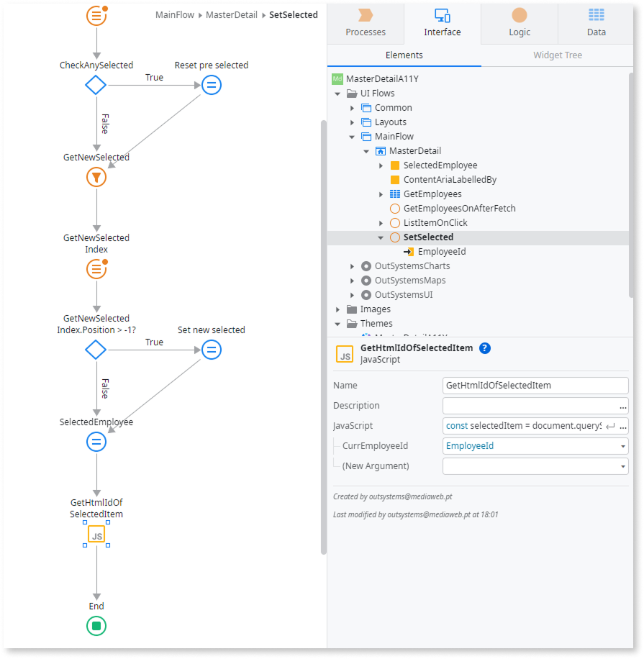This screenshot has height=659, width=644.
Task: Click the GetEmployeesOnAfterFetch action icon
Action: 395,209
